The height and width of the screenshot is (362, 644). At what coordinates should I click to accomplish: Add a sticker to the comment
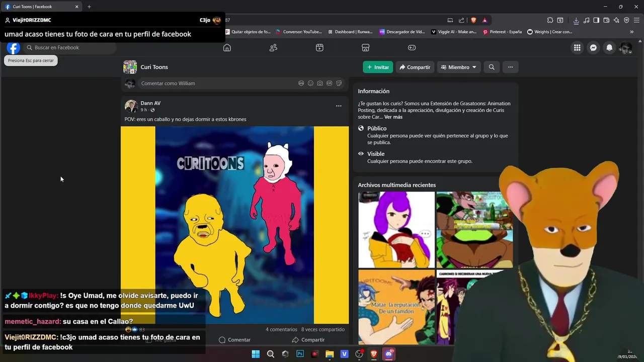click(x=339, y=83)
